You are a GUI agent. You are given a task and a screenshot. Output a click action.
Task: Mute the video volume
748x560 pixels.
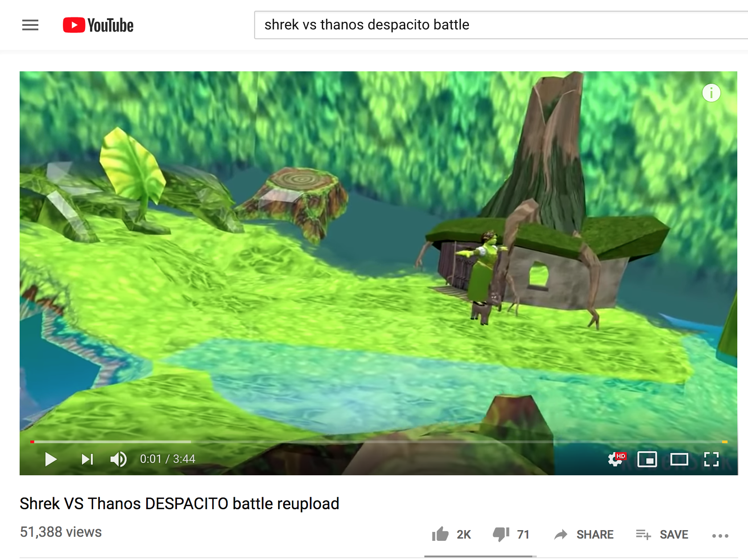coord(119,459)
